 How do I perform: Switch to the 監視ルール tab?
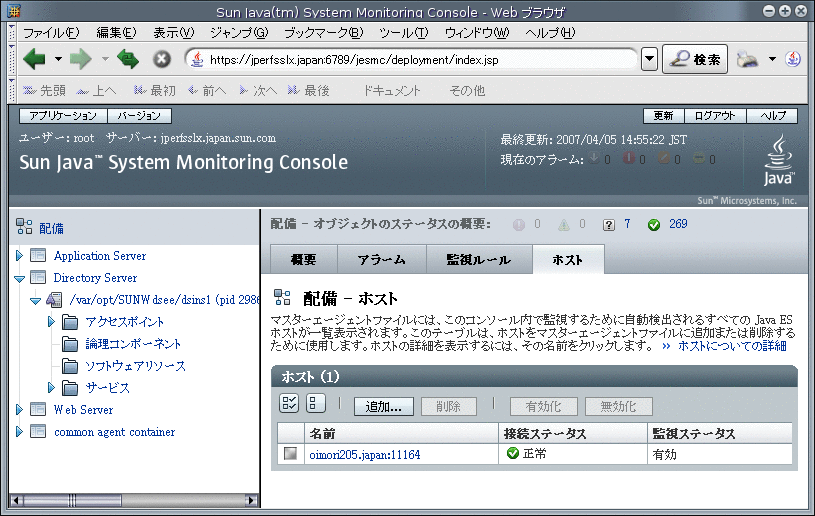point(479,259)
